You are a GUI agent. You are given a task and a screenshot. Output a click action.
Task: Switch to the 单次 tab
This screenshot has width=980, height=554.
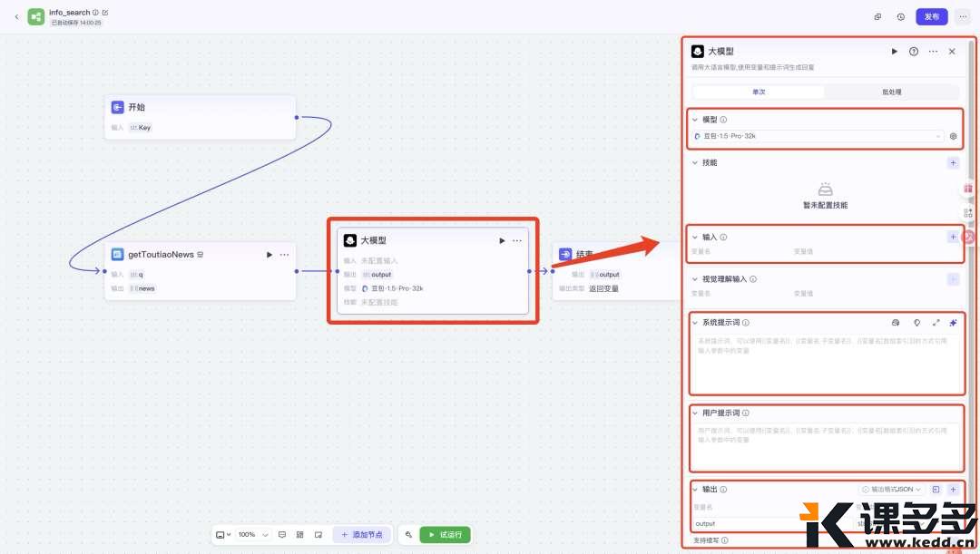[x=759, y=92]
